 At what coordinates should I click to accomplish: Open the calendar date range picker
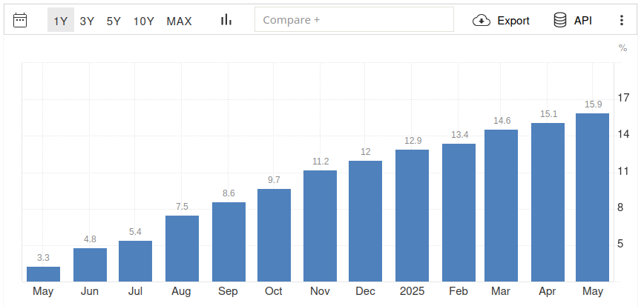click(20, 20)
